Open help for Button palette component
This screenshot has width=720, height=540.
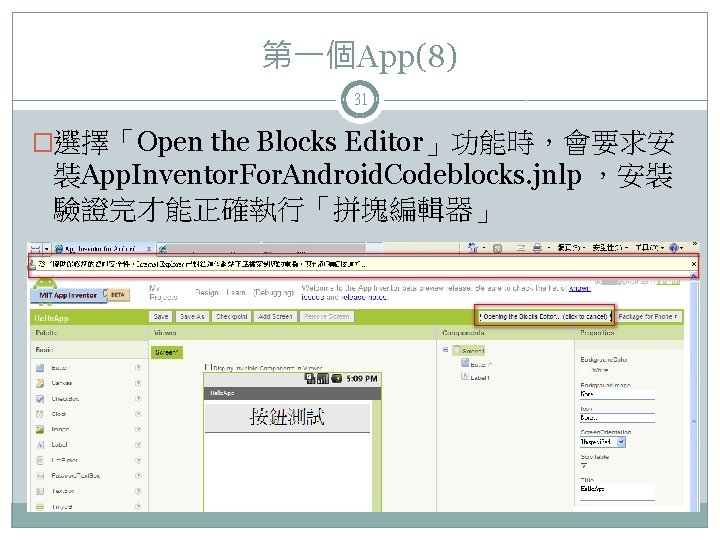click(138, 368)
